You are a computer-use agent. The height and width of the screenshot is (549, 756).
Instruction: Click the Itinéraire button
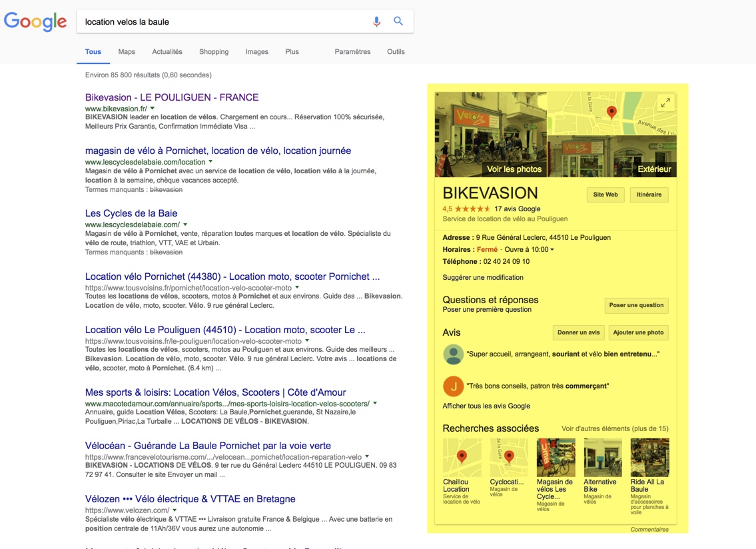[x=649, y=195]
